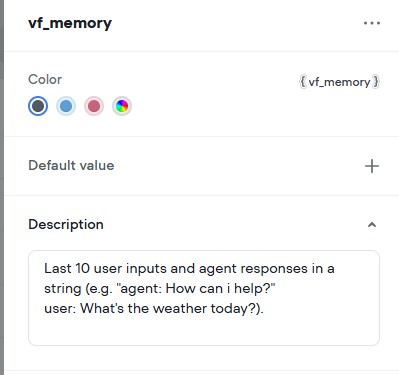
Task: Click empty space below the description text
Action: [204, 330]
